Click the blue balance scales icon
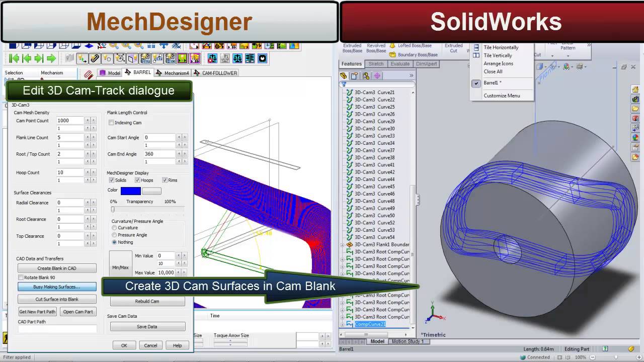Screen dimensions: 644x362 237,58
